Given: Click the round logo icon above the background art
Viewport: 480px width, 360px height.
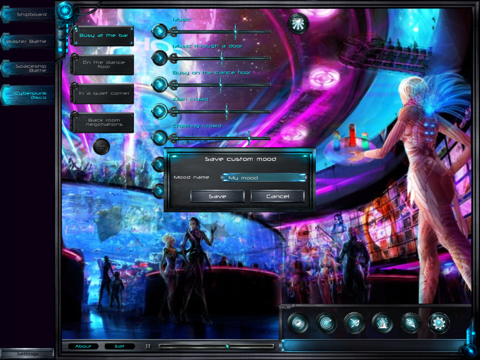Looking at the screenshot, I should pos(298,23).
